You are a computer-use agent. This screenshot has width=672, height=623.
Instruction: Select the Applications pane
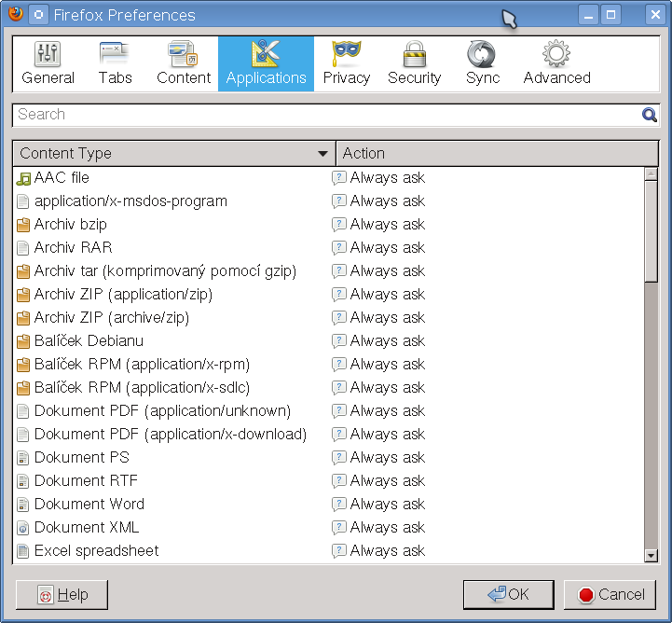266,64
